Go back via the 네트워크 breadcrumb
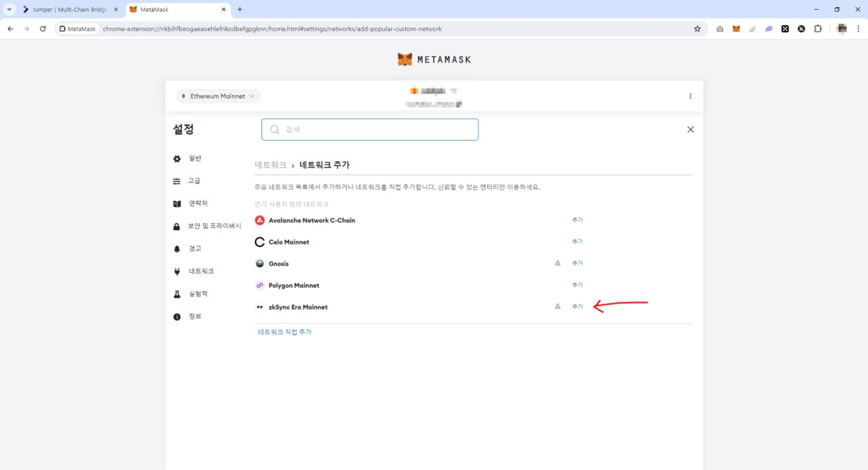Screen dimensions: 868x470 (270, 165)
